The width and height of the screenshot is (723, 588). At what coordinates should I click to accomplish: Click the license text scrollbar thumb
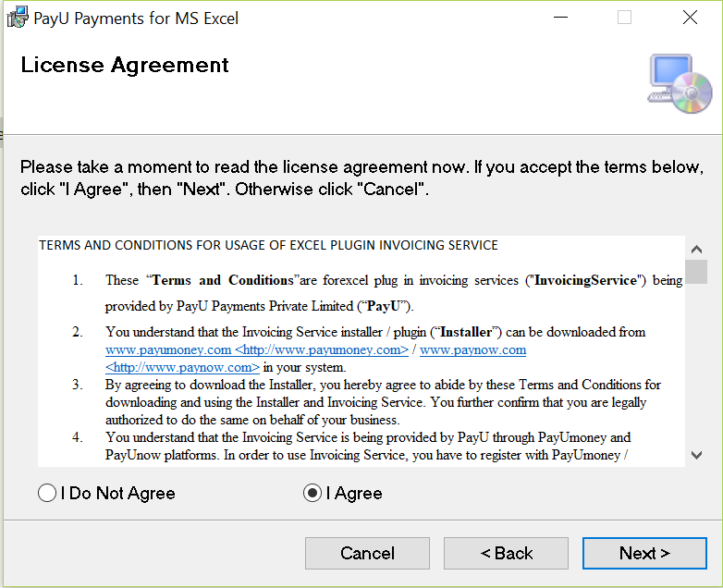(x=696, y=272)
